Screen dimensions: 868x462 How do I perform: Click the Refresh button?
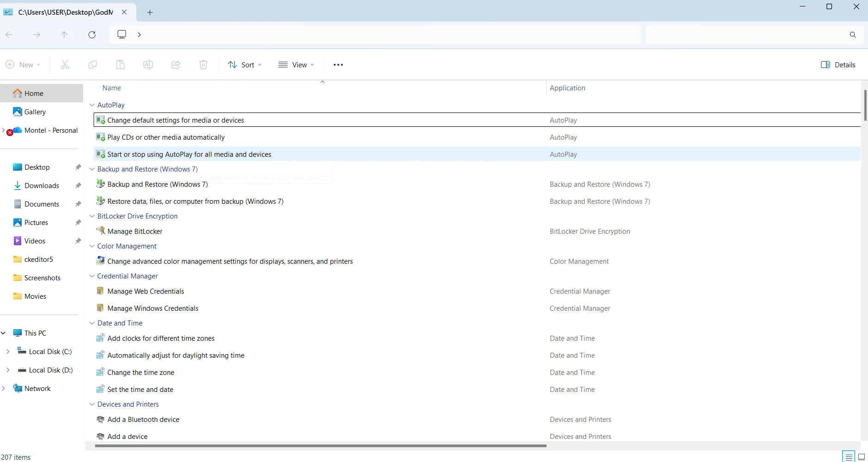pos(92,35)
